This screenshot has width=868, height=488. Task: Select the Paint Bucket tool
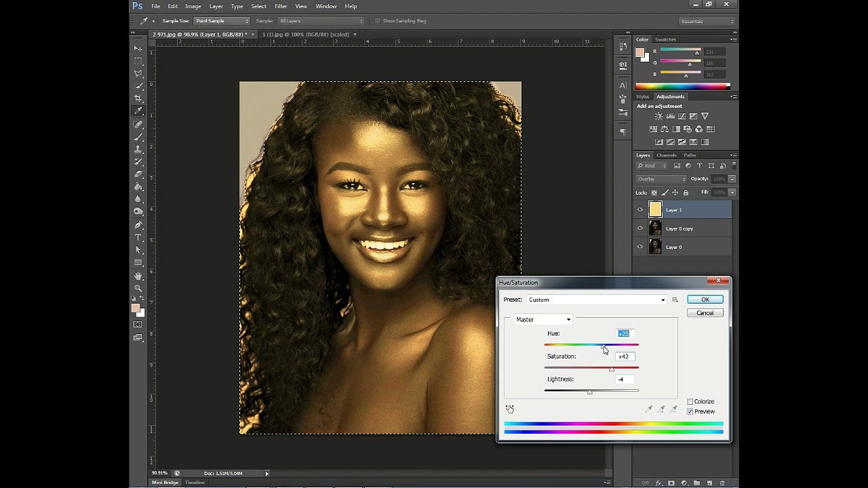[138, 186]
